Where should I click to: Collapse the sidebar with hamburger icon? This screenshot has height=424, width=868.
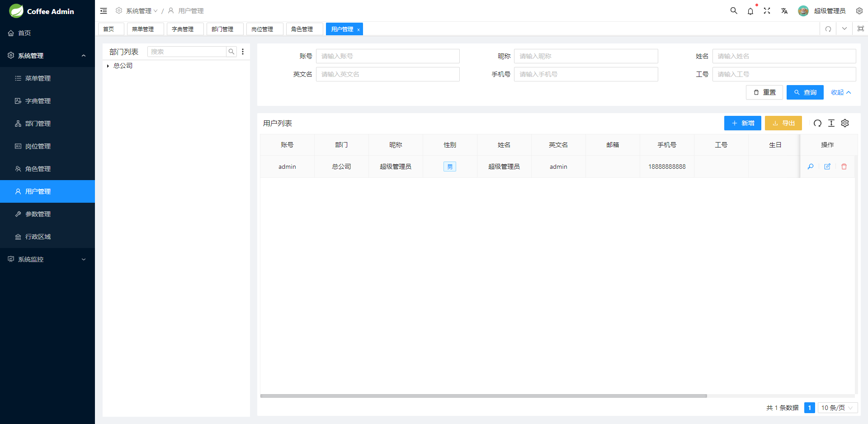[104, 11]
